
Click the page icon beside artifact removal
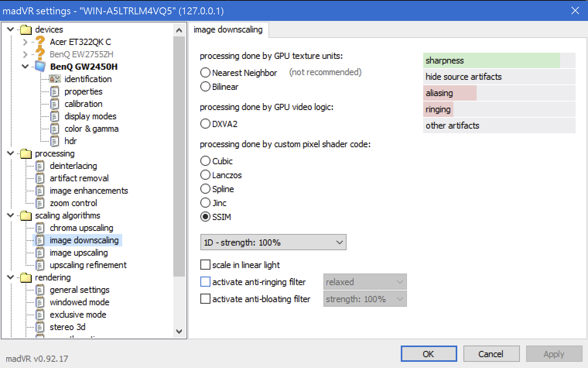coord(40,178)
